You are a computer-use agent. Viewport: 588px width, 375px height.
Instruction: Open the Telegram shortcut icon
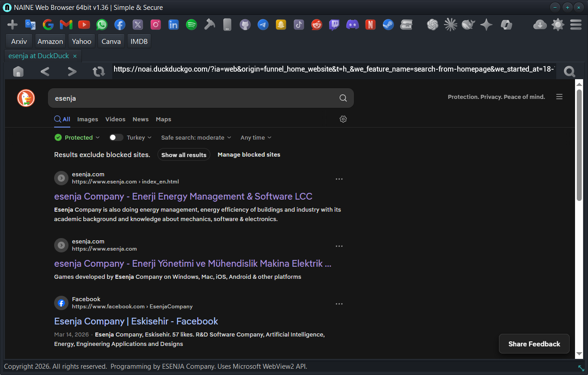pyautogui.click(x=263, y=25)
